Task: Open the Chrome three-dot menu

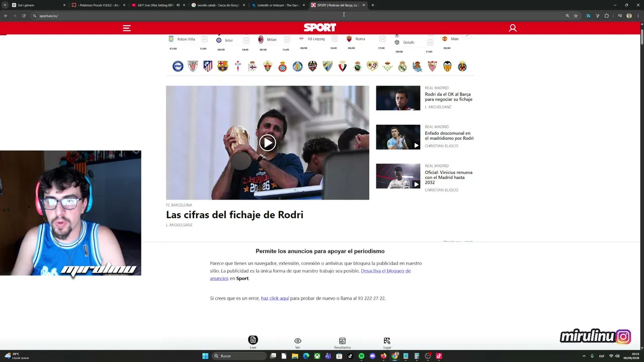Action: pyautogui.click(x=638, y=16)
